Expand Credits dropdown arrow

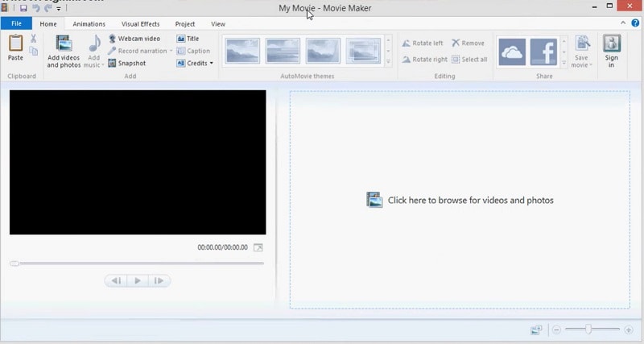click(212, 64)
